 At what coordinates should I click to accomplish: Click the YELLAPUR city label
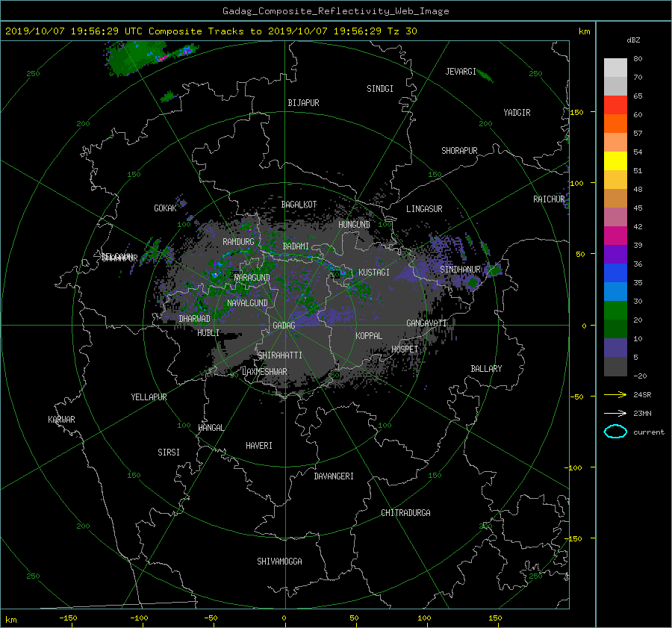149,397
